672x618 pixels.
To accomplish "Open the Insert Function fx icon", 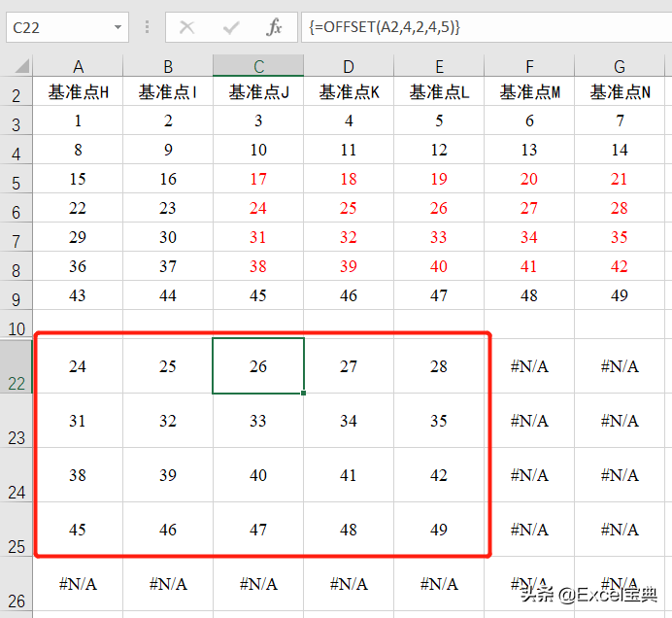I will pos(274,27).
